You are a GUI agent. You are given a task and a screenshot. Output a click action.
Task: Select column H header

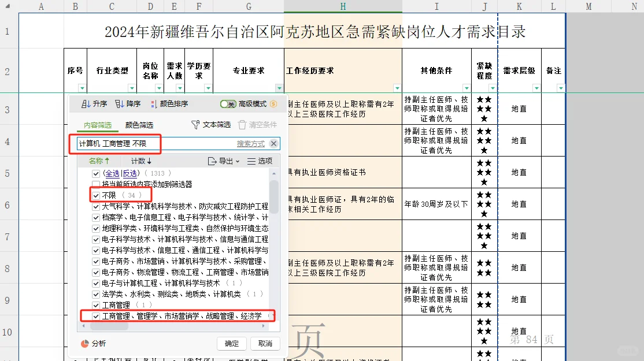point(343,6)
